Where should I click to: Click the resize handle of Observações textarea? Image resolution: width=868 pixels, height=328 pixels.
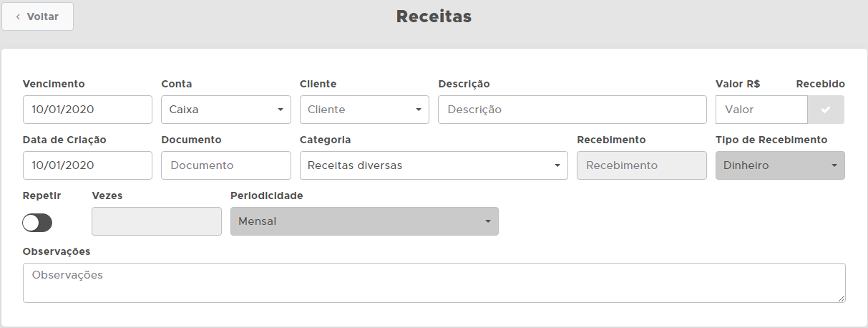(x=841, y=298)
